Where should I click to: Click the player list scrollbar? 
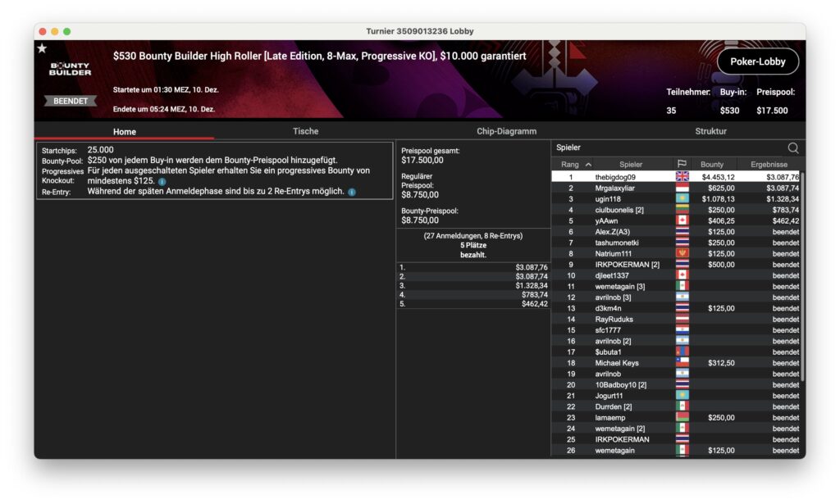pyautogui.click(x=802, y=275)
